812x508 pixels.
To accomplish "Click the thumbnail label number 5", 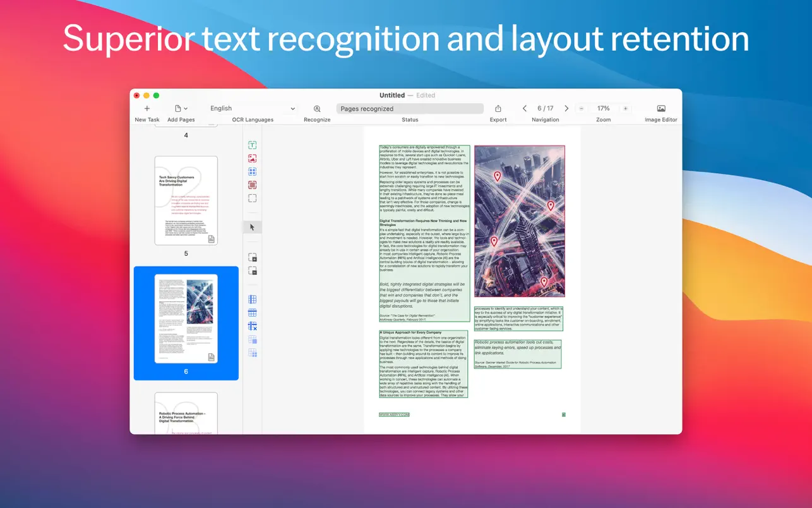I will tap(186, 253).
